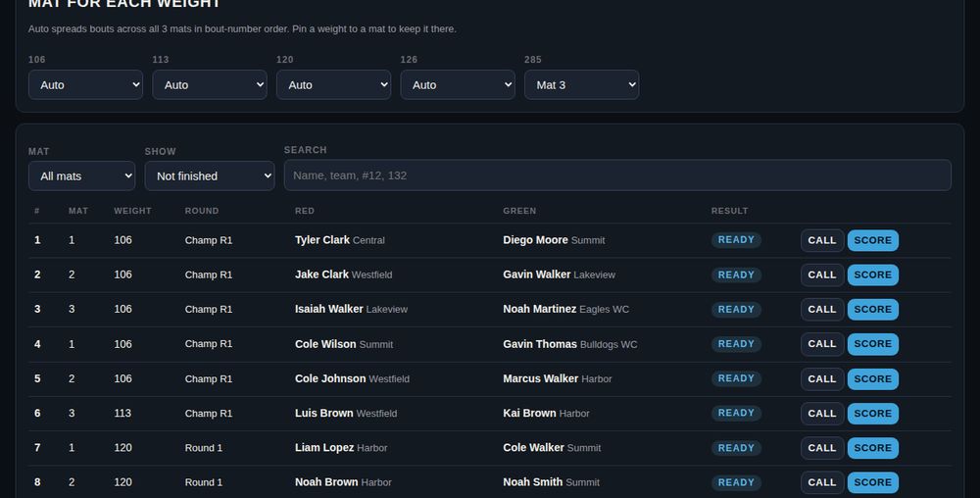Image resolution: width=980 pixels, height=498 pixels.
Task: Score bout 7 Liam Lopez match
Action: click(x=872, y=448)
